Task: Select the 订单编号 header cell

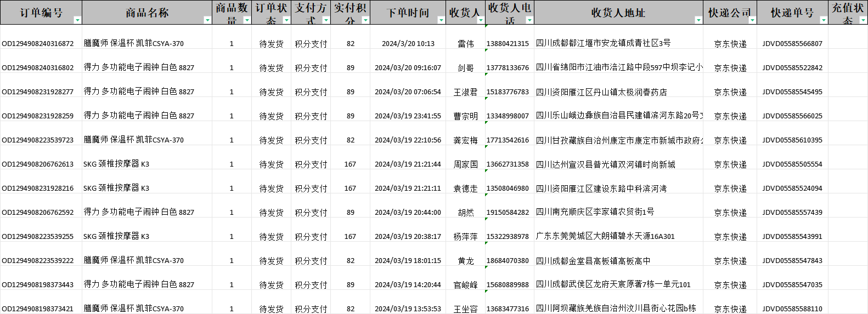Action: [41, 13]
